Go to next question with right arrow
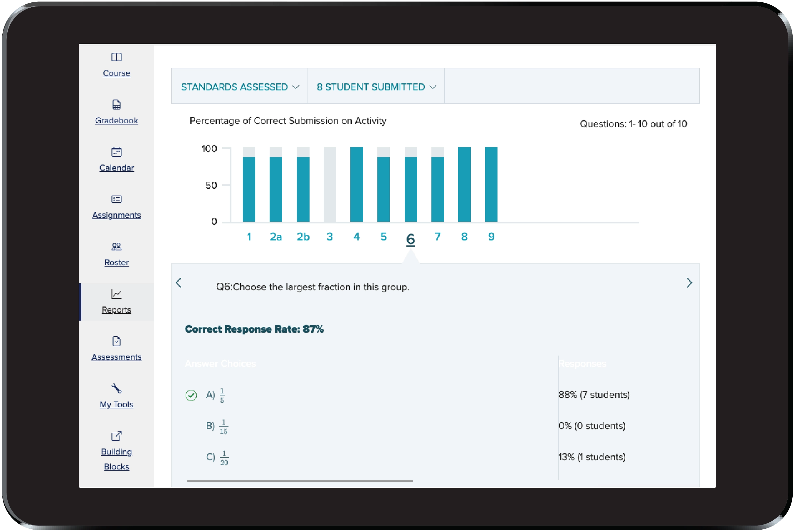Screen dimensions: 795x532 (x=689, y=283)
